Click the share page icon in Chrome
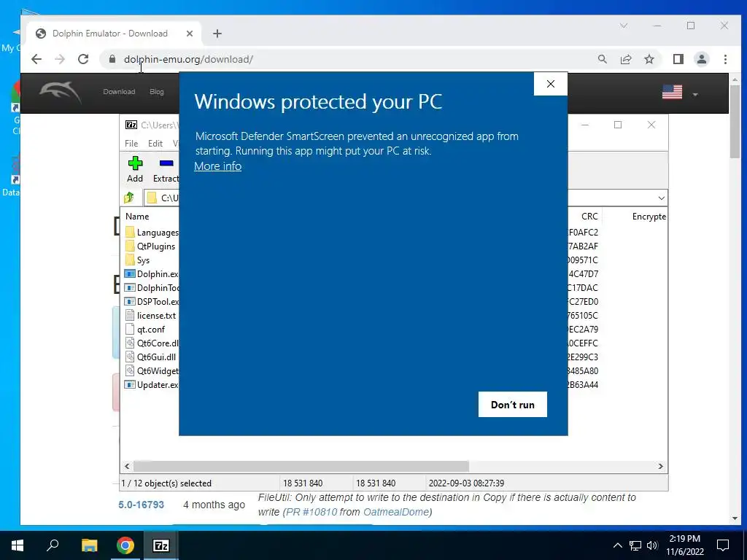747x560 pixels. pos(626,59)
